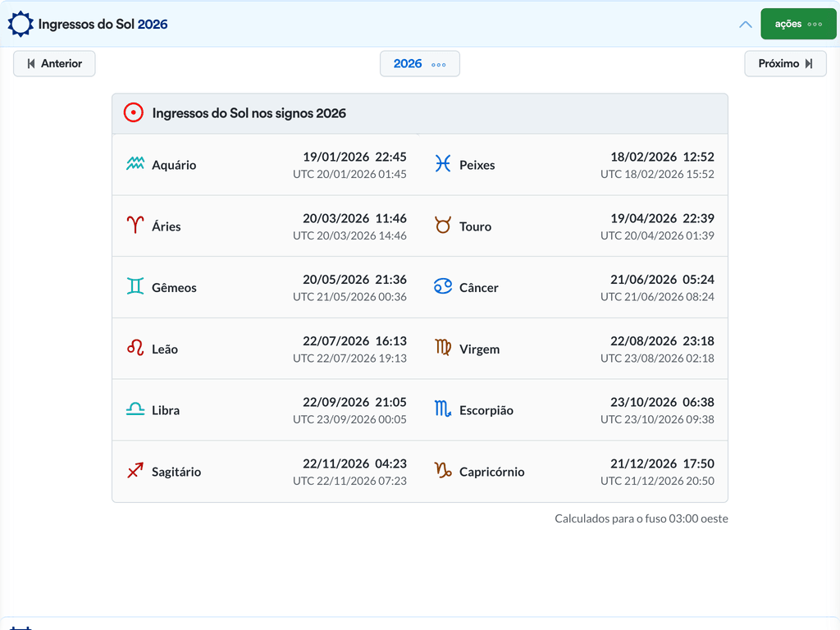Go to Próximo year
This screenshot has width=840, height=630.
tap(785, 64)
